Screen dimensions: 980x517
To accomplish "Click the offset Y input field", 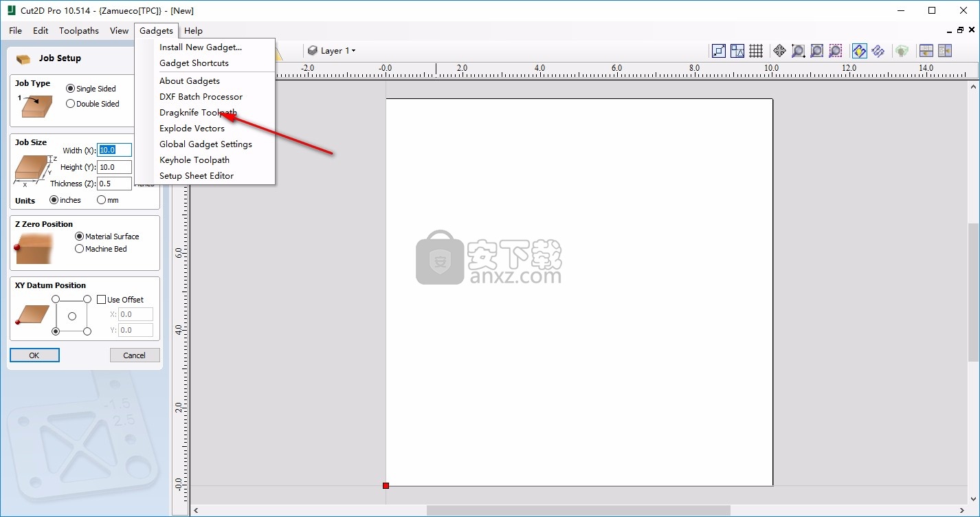I will 135,330.
